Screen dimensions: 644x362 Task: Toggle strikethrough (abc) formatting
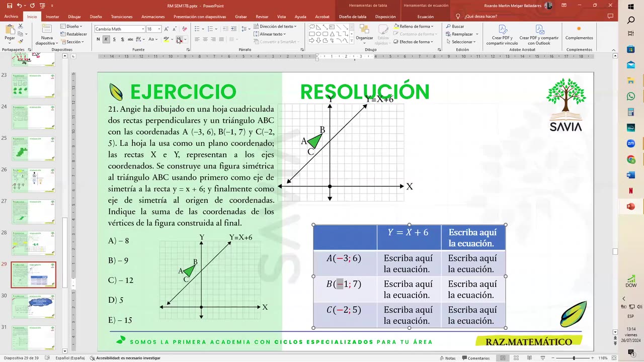pos(130,39)
